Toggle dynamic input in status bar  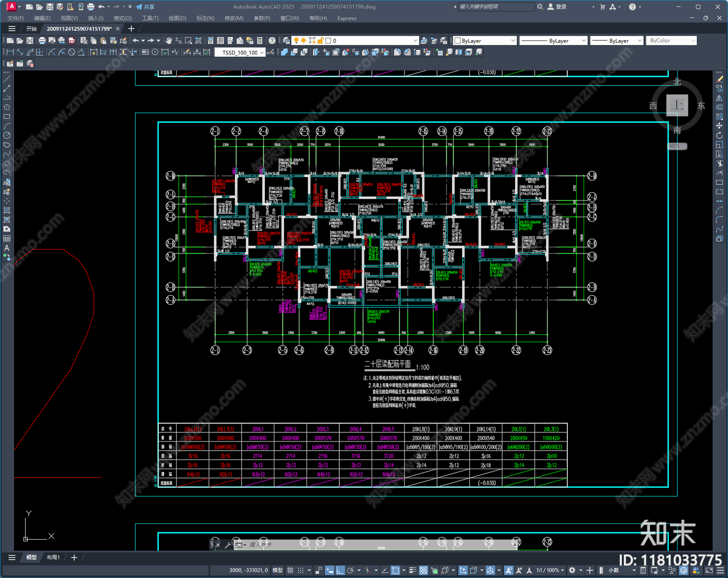[329, 570]
